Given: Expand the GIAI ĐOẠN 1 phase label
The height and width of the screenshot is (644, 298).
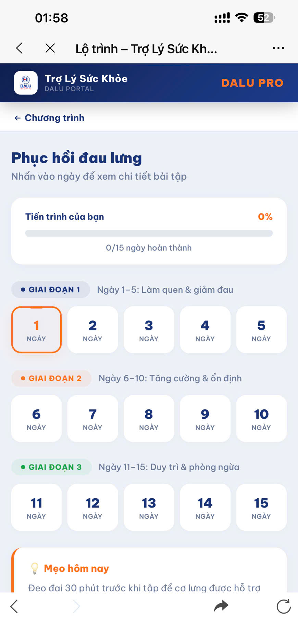Looking at the screenshot, I should [50, 289].
